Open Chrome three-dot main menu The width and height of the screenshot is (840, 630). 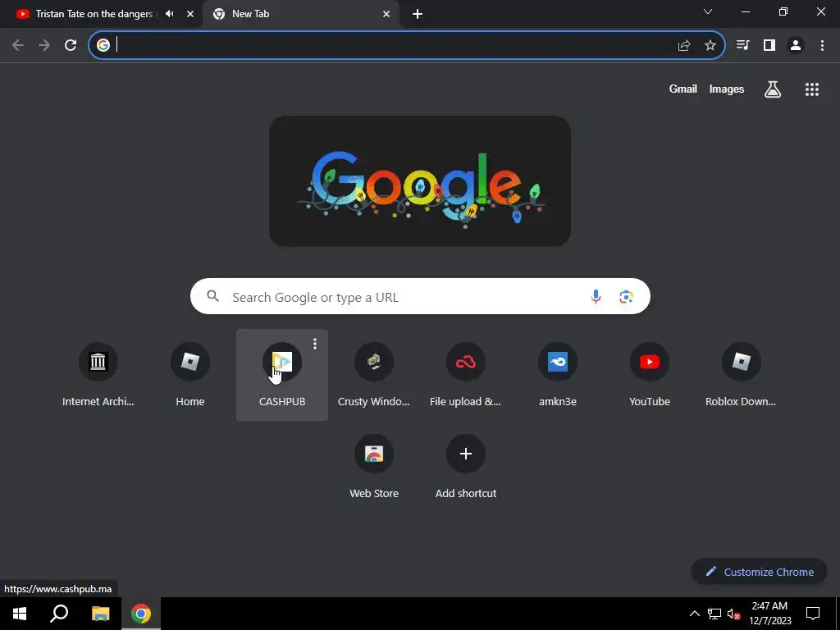(x=822, y=45)
